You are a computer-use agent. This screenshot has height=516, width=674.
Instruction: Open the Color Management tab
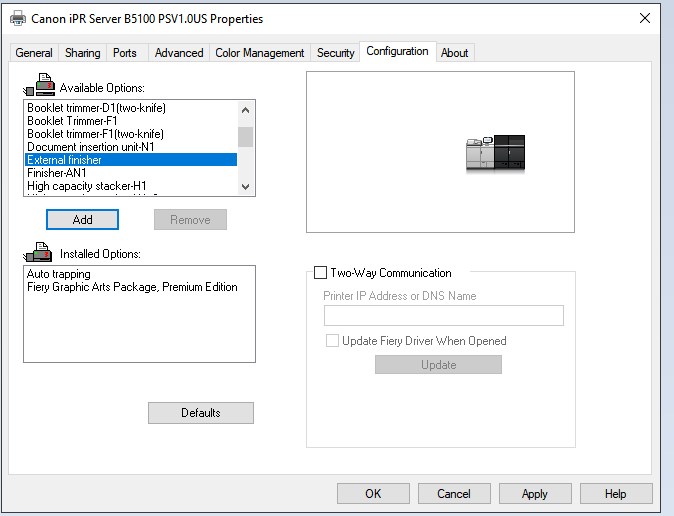point(259,53)
